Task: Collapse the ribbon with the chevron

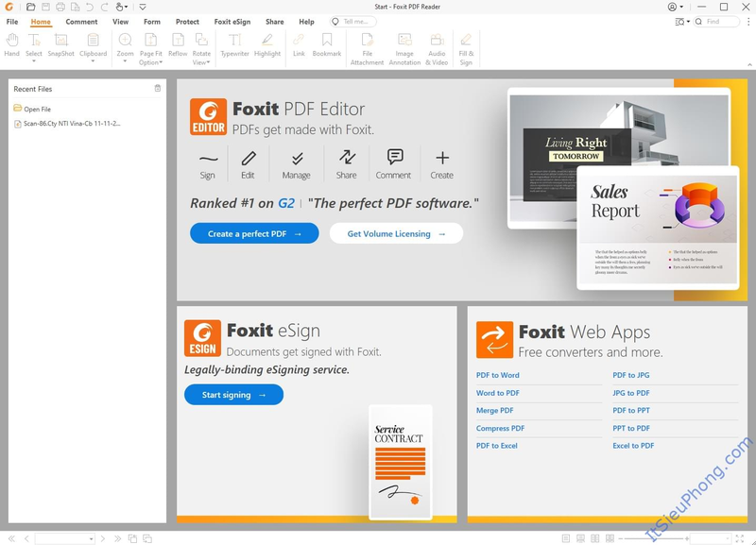Action: pyautogui.click(x=749, y=64)
